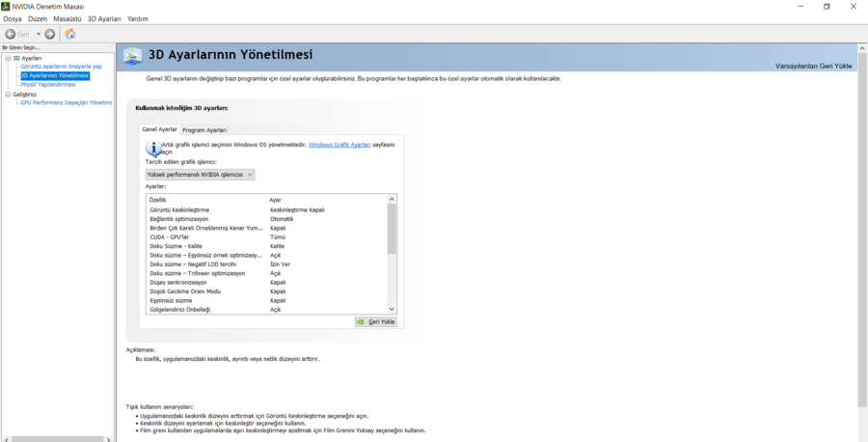
Task: Open preferred graphics processor dropdown
Action: 201,175
